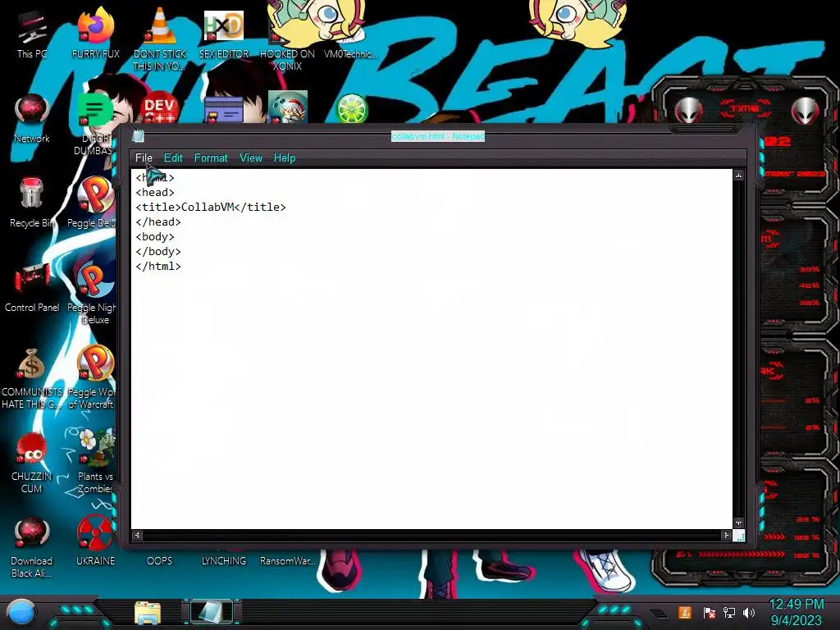Click the OOPS desktop shortcut label
This screenshot has width=840, height=630.
tap(160, 561)
